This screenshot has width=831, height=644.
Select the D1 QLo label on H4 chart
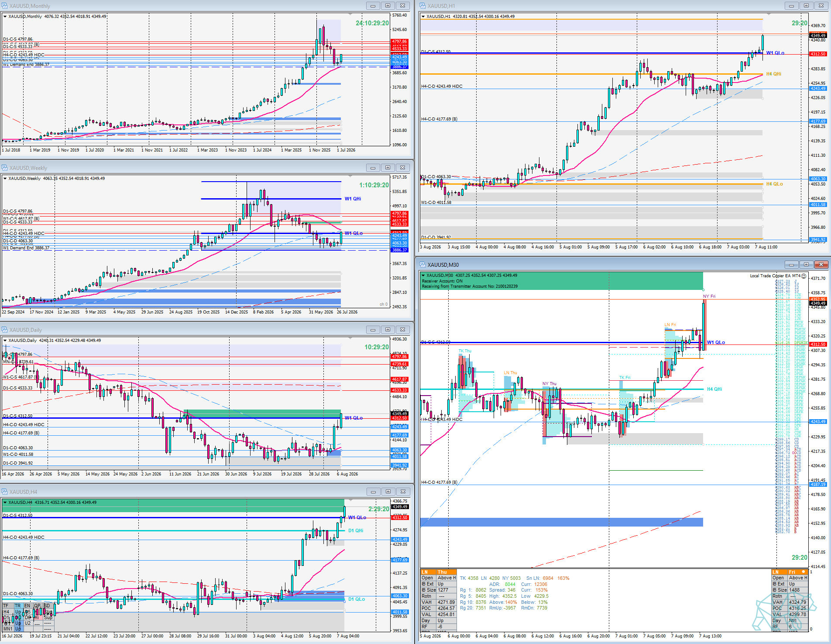click(357, 599)
